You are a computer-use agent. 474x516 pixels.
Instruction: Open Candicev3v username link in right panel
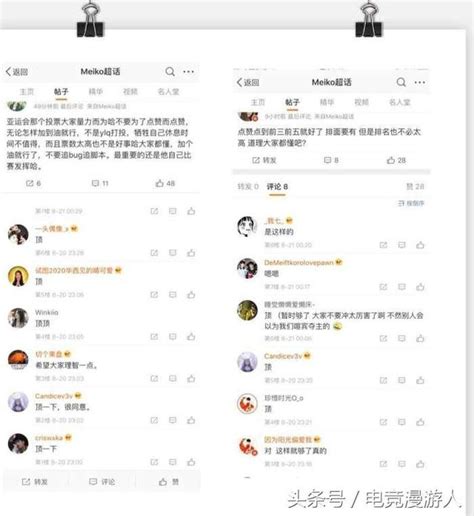tap(283, 356)
